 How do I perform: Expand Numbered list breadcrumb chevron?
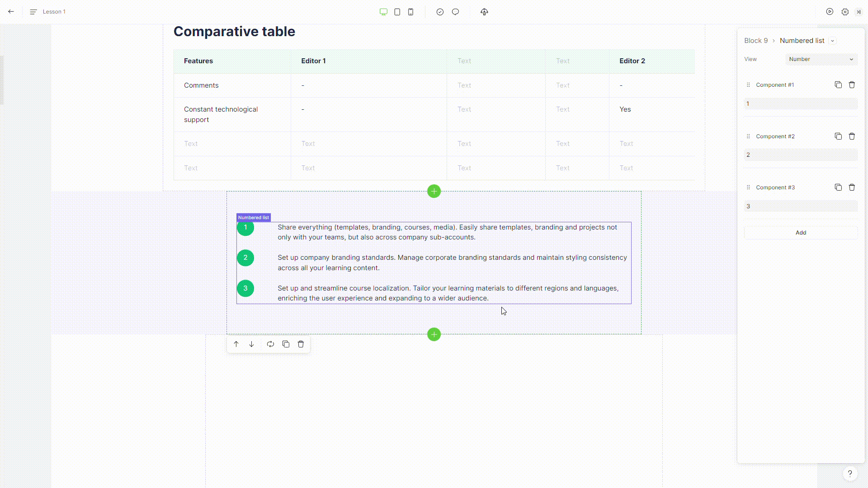832,41
